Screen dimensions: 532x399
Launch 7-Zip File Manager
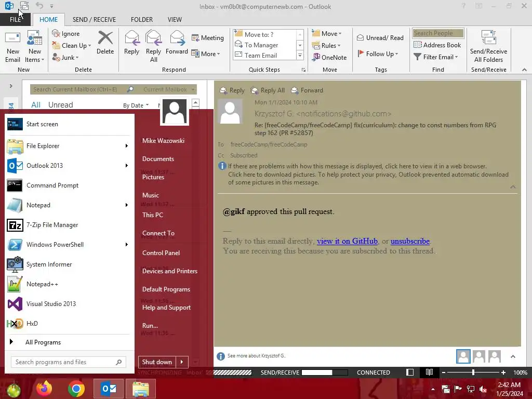68,225
